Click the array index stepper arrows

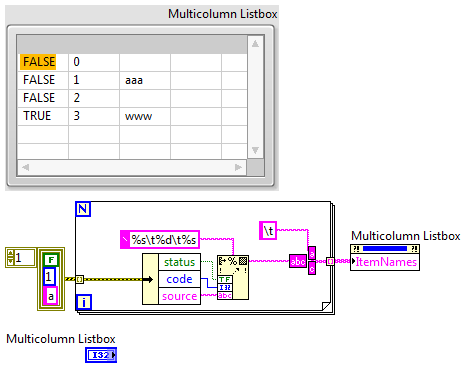pyautogui.click(x=10, y=258)
